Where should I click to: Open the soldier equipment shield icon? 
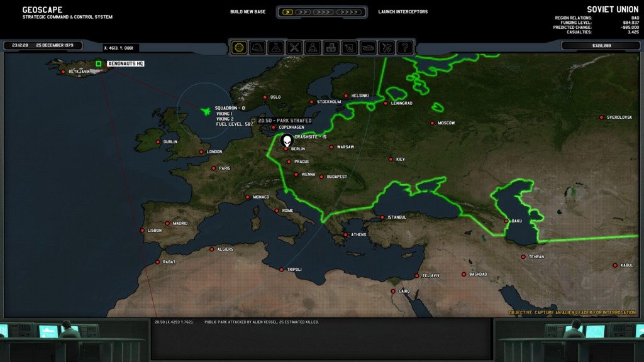[350, 48]
